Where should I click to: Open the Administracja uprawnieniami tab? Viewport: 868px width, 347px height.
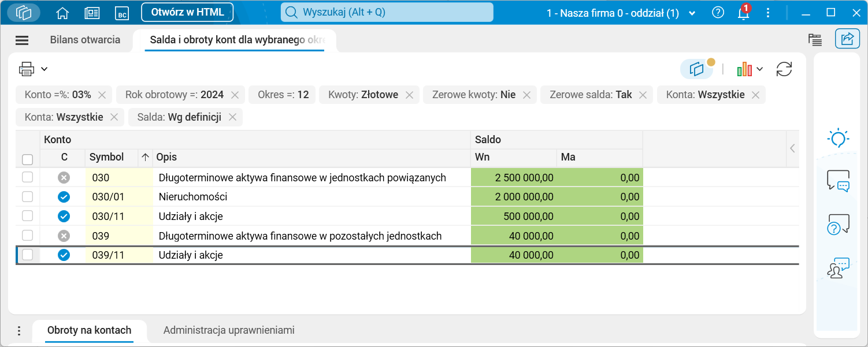tap(229, 330)
